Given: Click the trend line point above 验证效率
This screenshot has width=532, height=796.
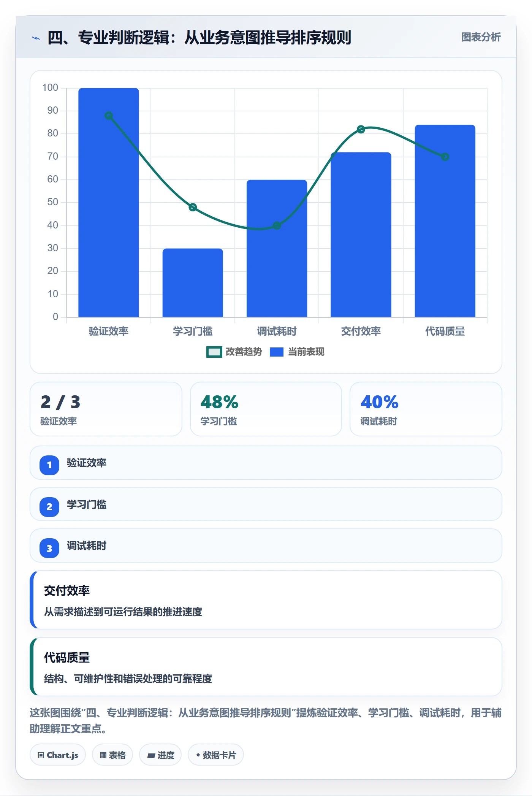Looking at the screenshot, I should click(109, 116).
